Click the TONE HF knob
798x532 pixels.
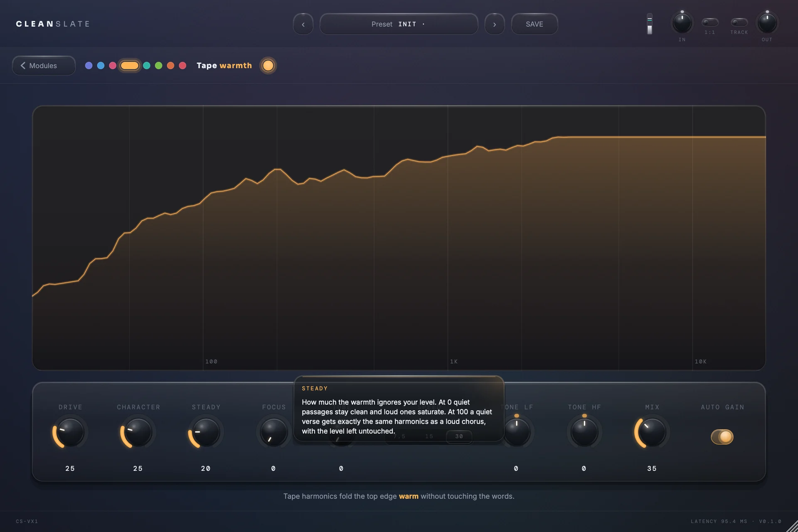(584, 432)
